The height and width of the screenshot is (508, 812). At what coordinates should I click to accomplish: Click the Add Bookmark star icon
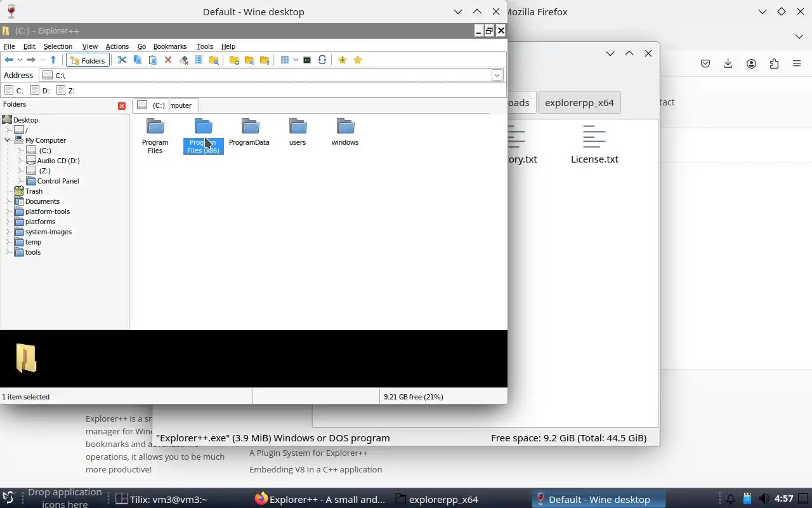(x=343, y=60)
